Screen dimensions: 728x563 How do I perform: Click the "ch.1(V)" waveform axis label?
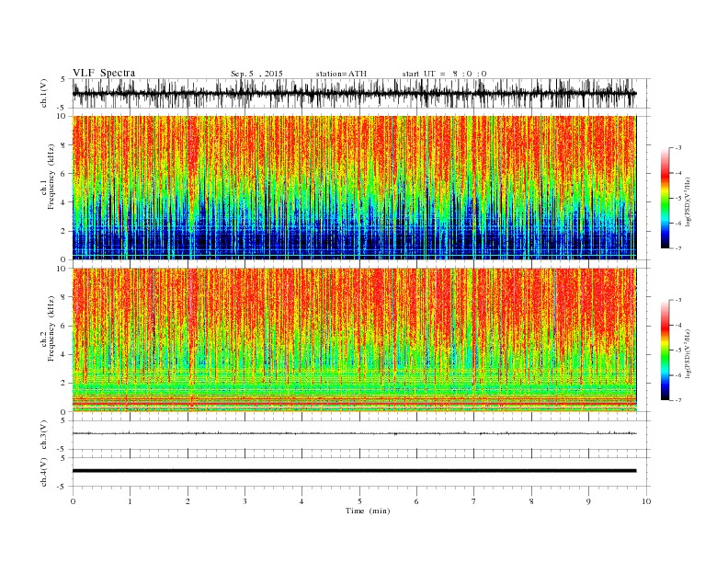(44, 94)
